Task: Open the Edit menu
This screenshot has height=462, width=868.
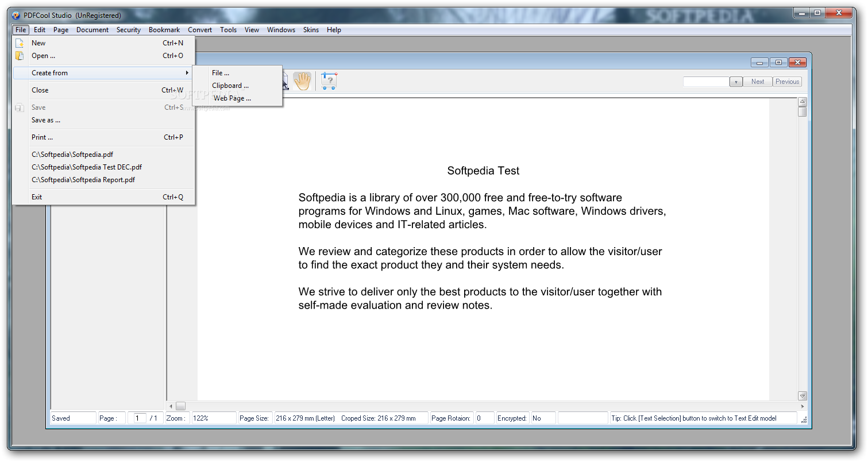Action: click(x=40, y=30)
